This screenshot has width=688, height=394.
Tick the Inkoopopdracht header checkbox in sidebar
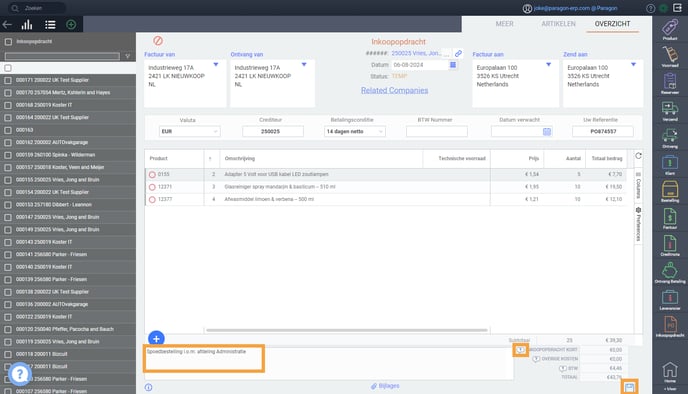(8, 42)
